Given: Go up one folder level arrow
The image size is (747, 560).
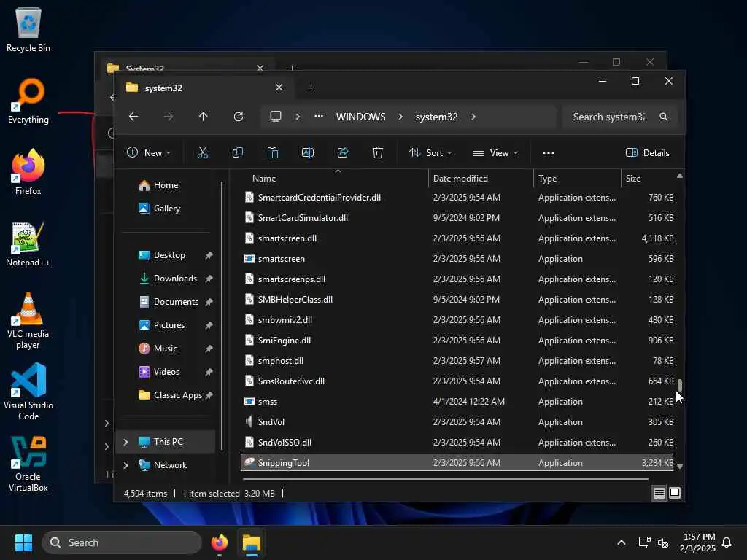Looking at the screenshot, I should pos(203,116).
